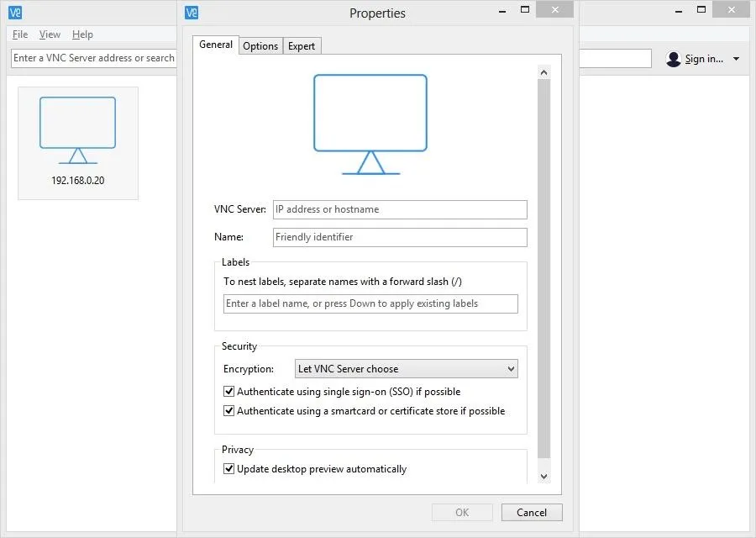The image size is (756, 538).
Task: Click the Cancel button
Action: click(x=532, y=513)
